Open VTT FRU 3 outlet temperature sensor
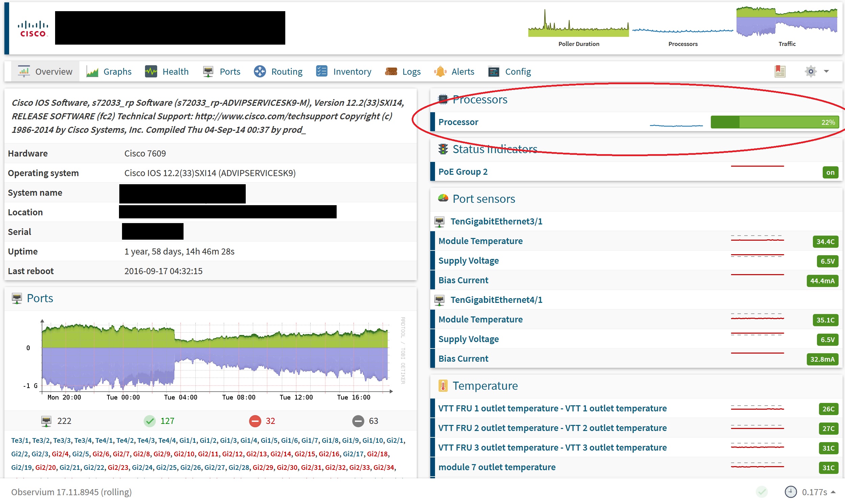The image size is (845, 504). pyautogui.click(x=552, y=448)
